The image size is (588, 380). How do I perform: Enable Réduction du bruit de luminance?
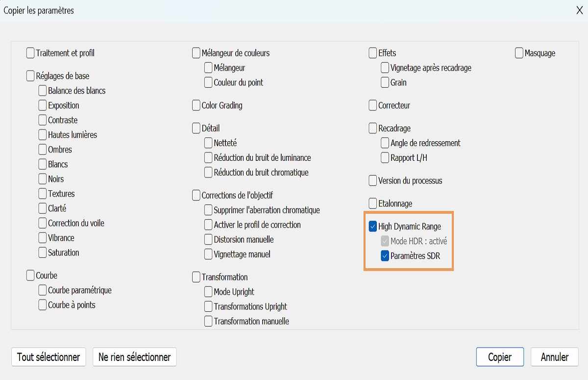click(x=208, y=158)
